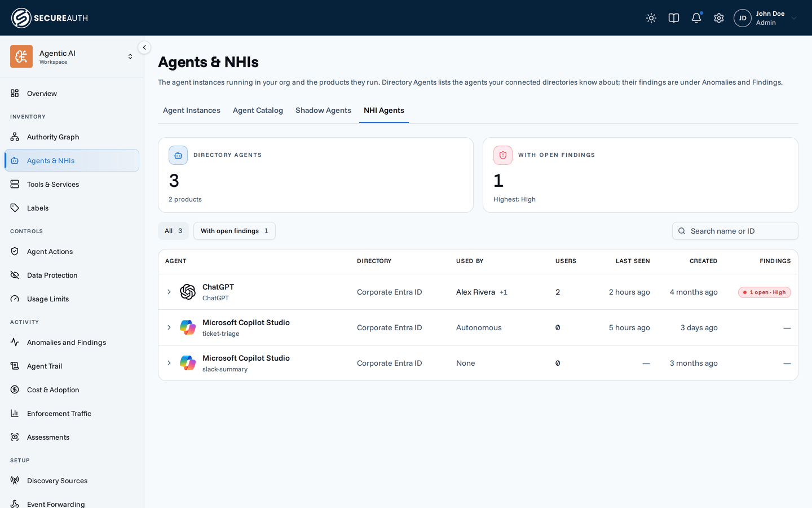
Task: Open the notifications bell
Action: [696, 18]
